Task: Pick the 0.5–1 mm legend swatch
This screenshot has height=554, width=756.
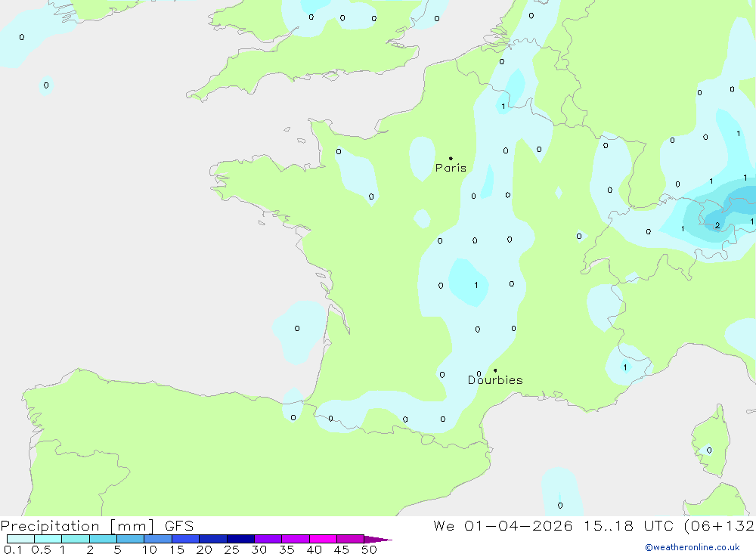Action: pyautogui.click(x=48, y=539)
